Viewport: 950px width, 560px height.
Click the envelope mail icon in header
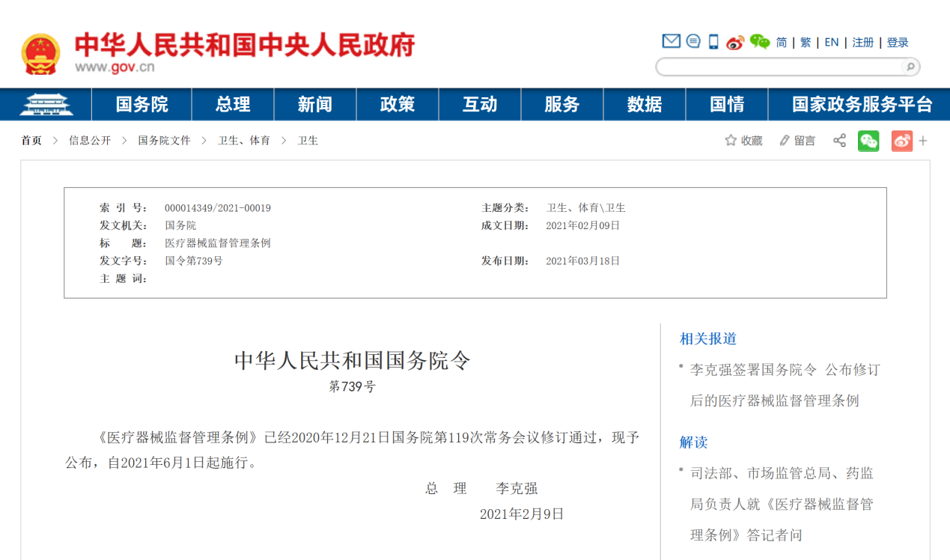[672, 41]
